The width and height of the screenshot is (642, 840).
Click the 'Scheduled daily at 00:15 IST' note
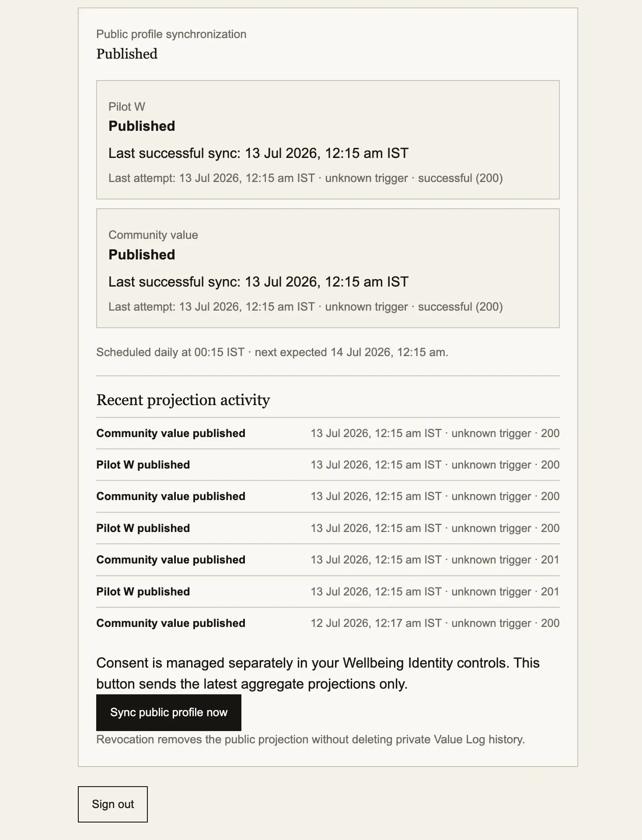click(x=272, y=352)
